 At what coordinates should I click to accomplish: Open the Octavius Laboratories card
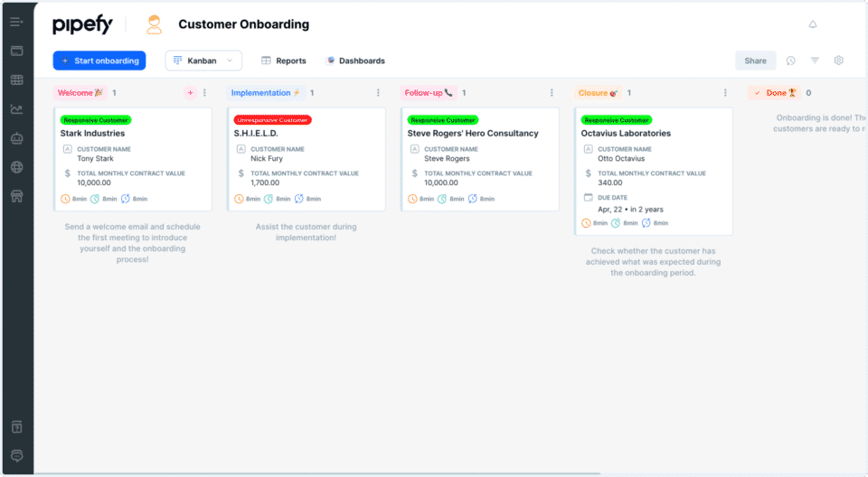point(653,172)
